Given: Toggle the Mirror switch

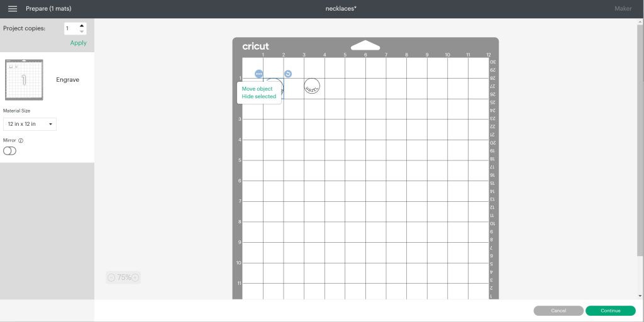Looking at the screenshot, I should [x=10, y=151].
